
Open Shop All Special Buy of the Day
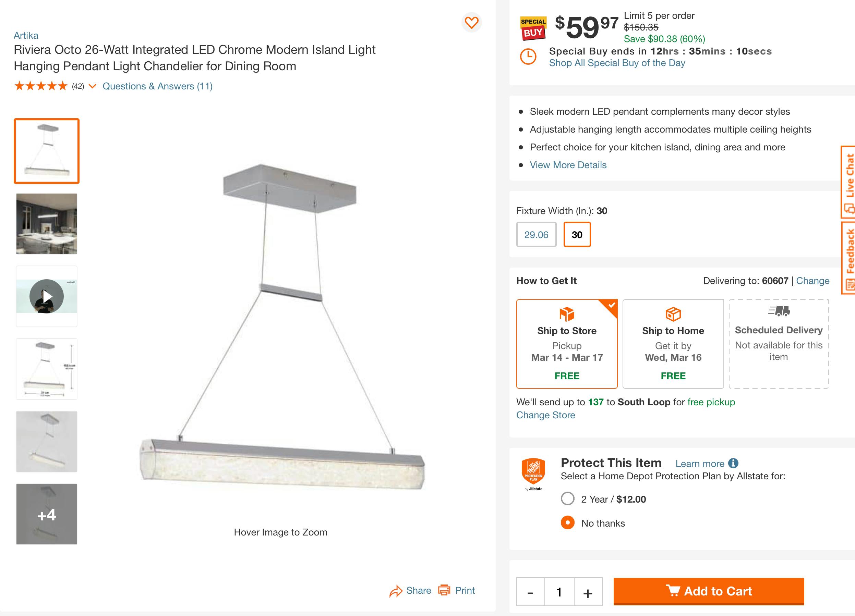(x=617, y=63)
